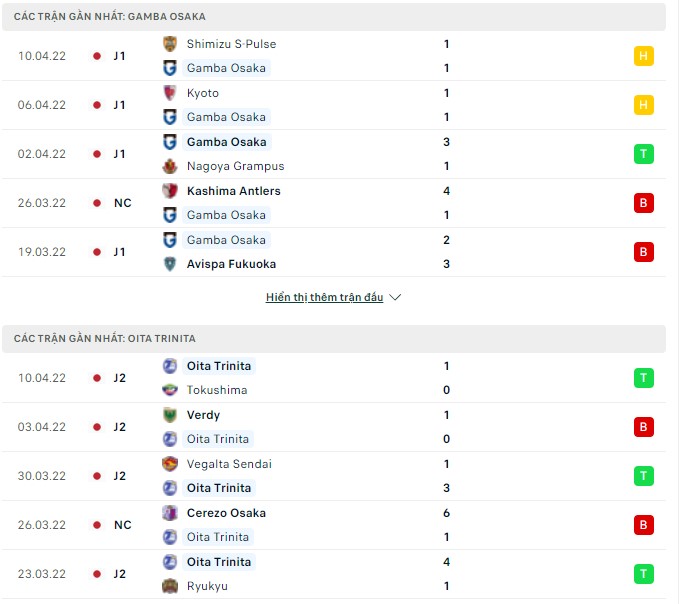Click the Shimizu S-Pulse team crest
This screenshot has width=679, height=604.
pyautogui.click(x=169, y=44)
